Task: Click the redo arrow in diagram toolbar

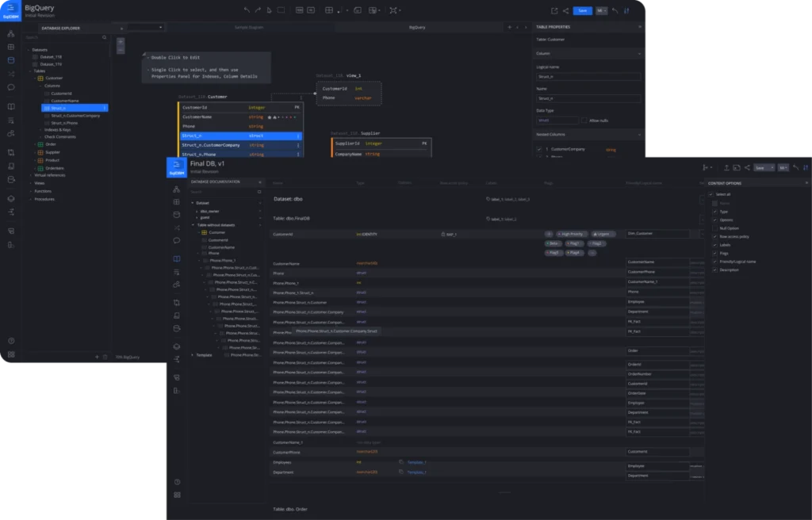Action: click(258, 10)
